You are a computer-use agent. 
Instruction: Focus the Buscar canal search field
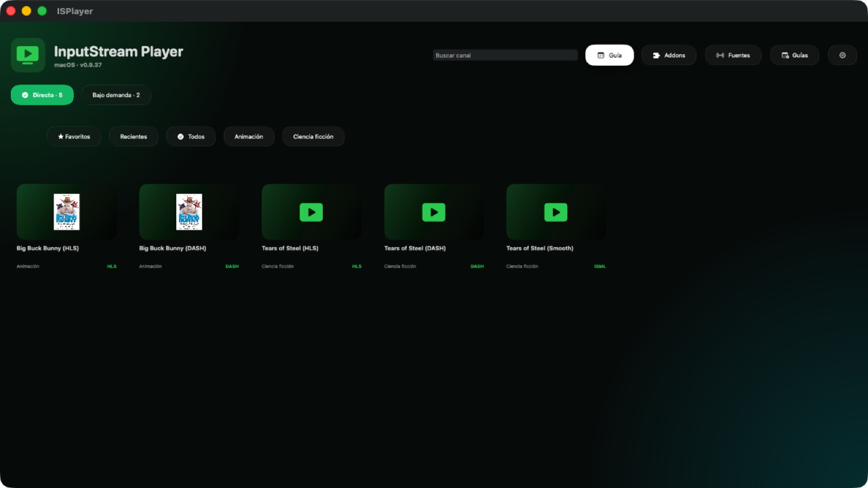click(x=505, y=55)
